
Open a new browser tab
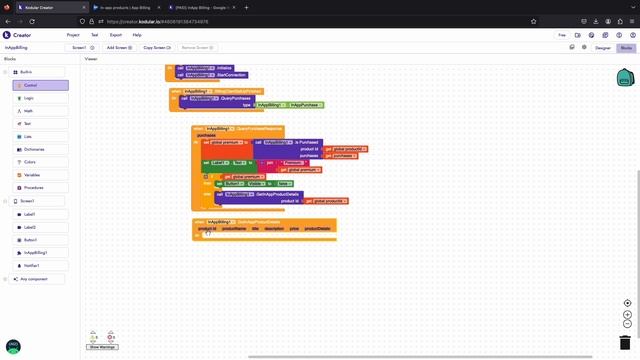pyautogui.click(x=246, y=7)
